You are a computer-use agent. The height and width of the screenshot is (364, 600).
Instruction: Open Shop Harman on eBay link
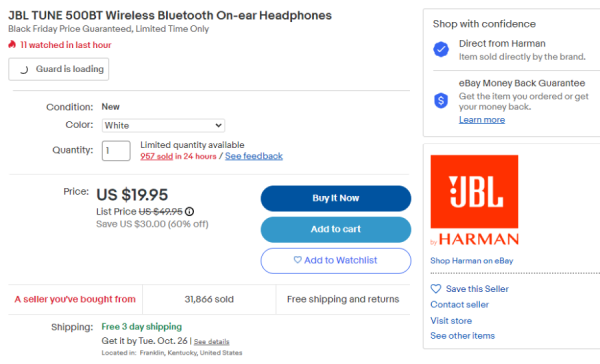click(471, 261)
